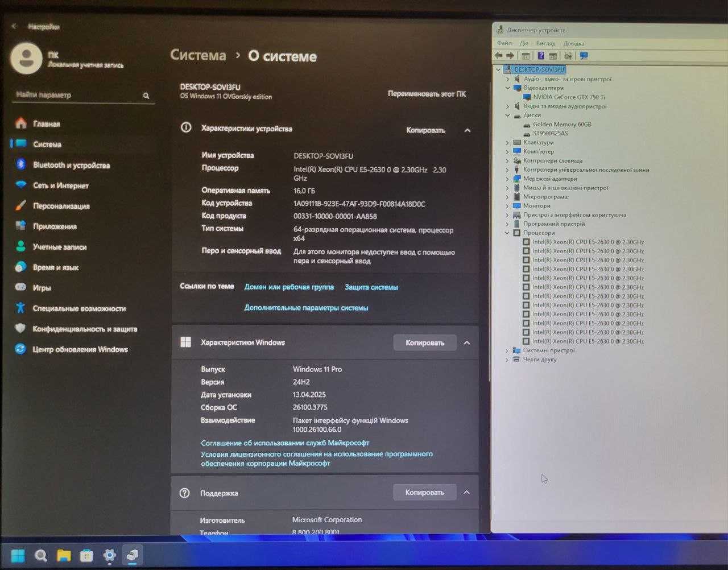The image size is (728, 570).
Task: Open Microsoft Store from the taskbar
Action: [86, 555]
